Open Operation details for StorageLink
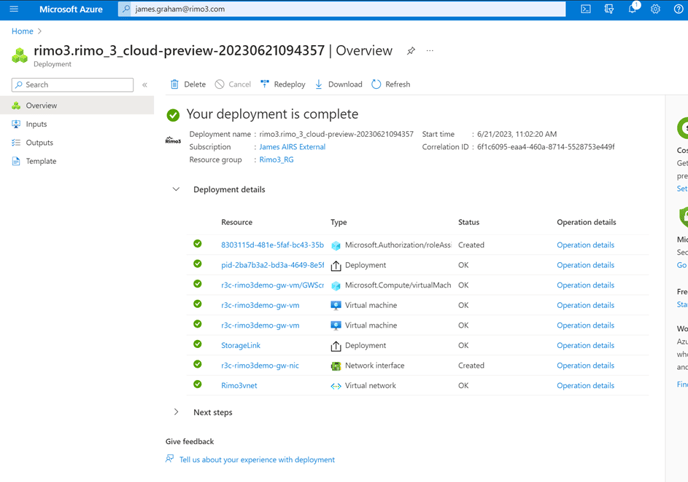Viewport: 688px width, 482px height. pos(585,345)
